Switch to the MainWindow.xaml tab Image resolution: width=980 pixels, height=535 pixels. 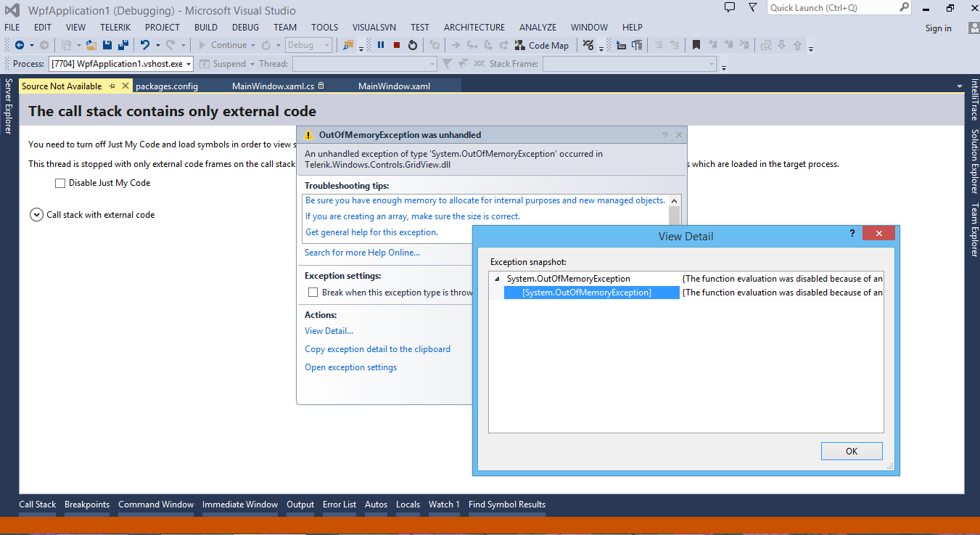click(x=394, y=86)
